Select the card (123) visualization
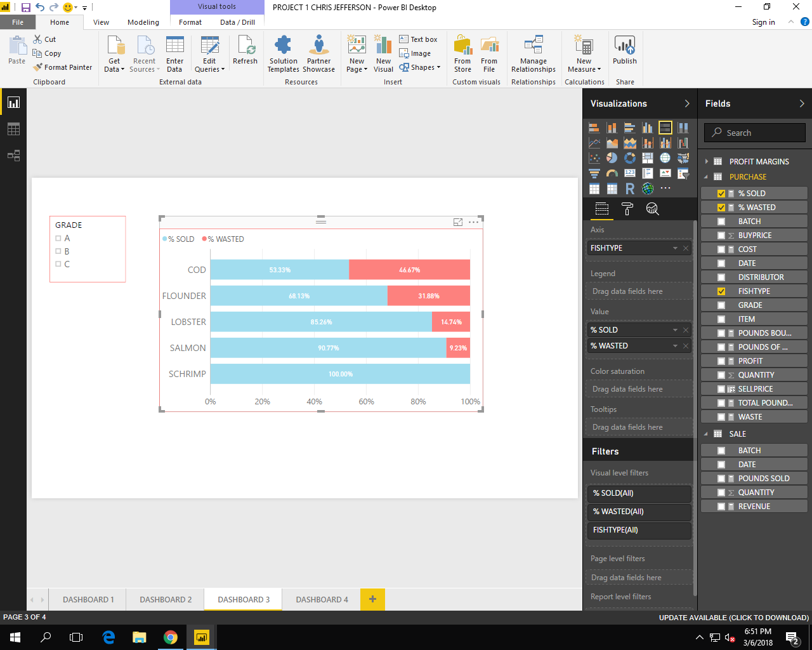812x650 pixels. click(x=630, y=173)
